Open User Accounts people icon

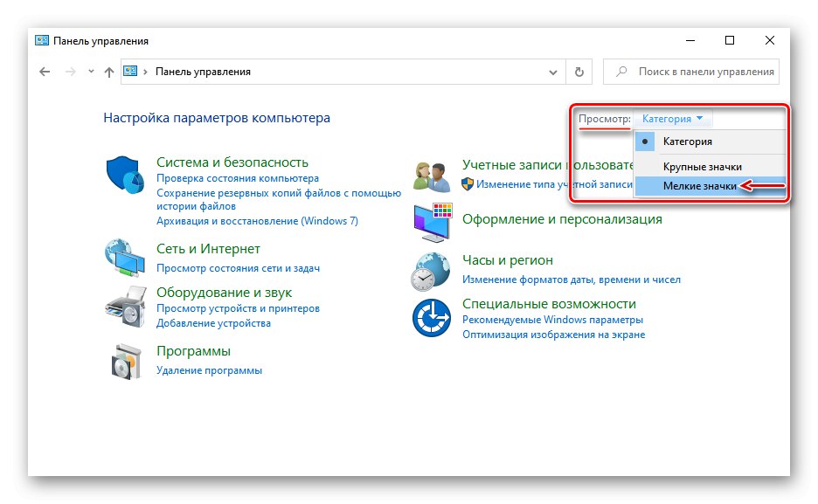(x=432, y=176)
